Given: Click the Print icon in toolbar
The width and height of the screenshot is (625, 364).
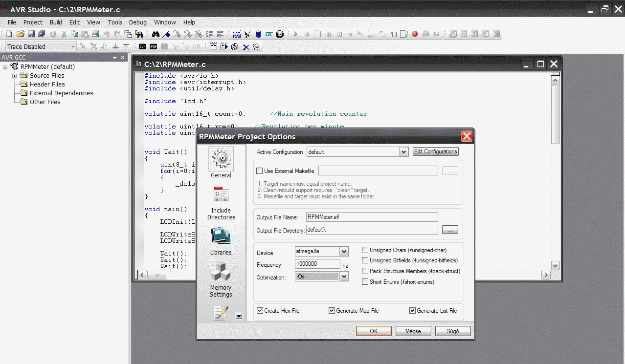Looking at the screenshot, I should (x=96, y=34).
